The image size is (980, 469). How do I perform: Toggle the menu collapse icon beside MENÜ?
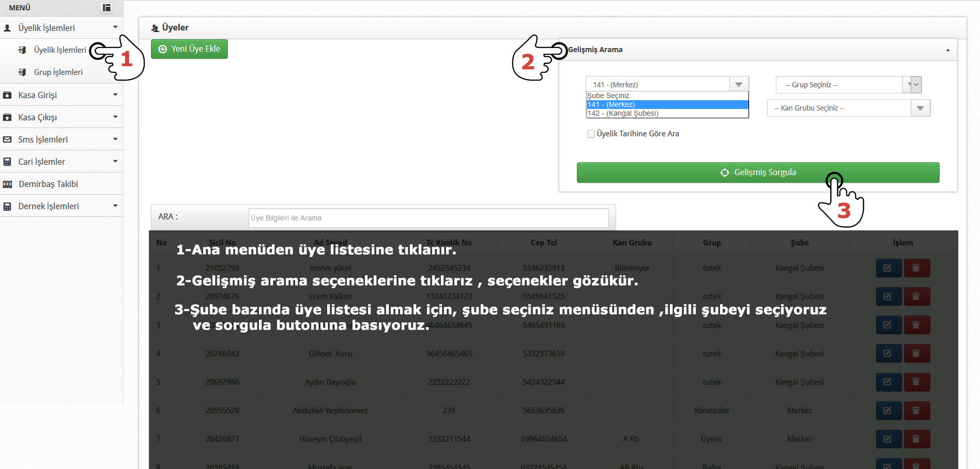(106, 7)
